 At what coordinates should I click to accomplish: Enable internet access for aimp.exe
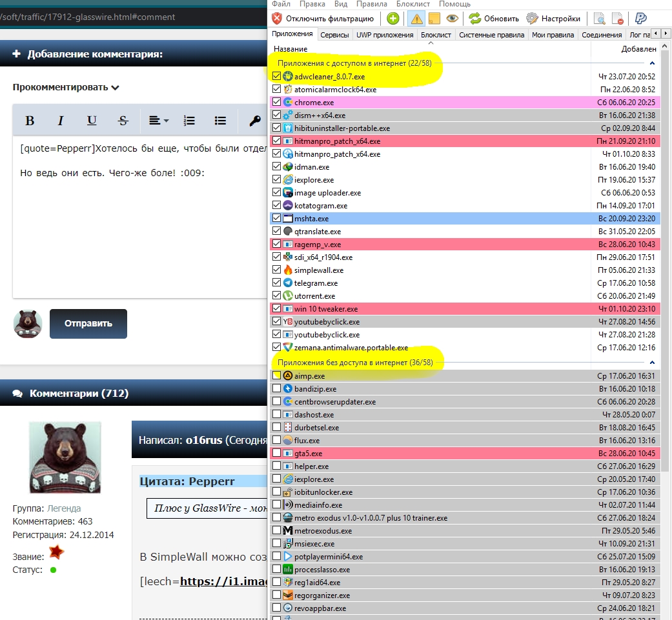[277, 375]
